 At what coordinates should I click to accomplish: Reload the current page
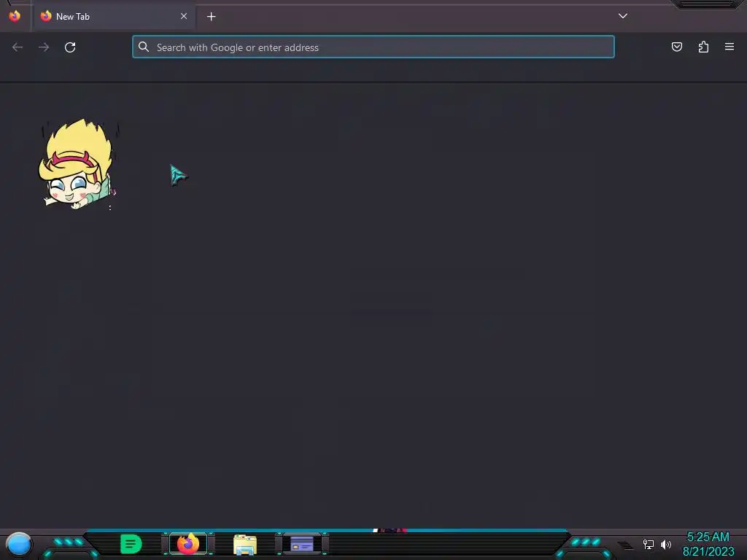click(70, 47)
